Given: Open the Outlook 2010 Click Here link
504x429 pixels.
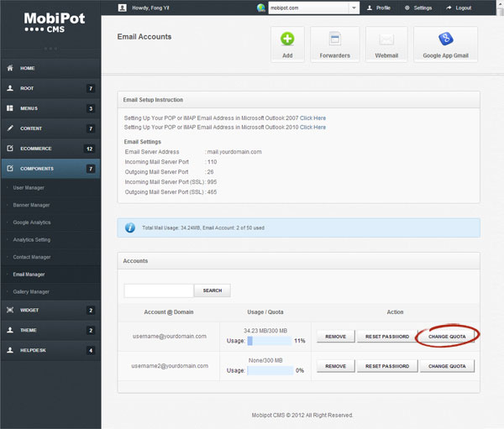Looking at the screenshot, I should click(x=312, y=128).
